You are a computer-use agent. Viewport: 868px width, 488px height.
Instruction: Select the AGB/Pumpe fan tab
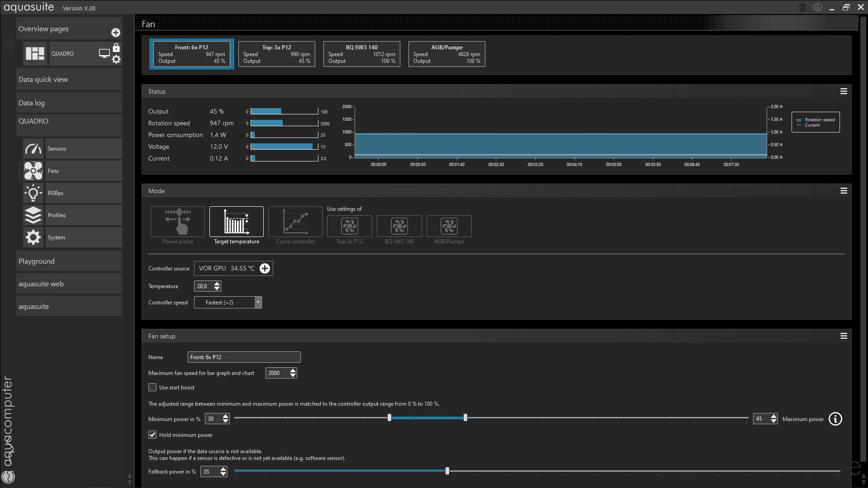447,54
